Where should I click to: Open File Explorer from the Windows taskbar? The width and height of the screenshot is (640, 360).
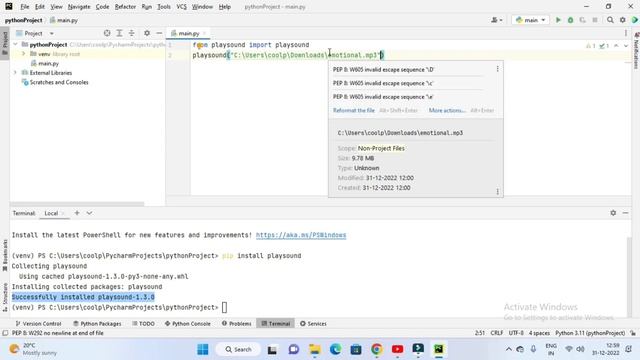point(315,349)
